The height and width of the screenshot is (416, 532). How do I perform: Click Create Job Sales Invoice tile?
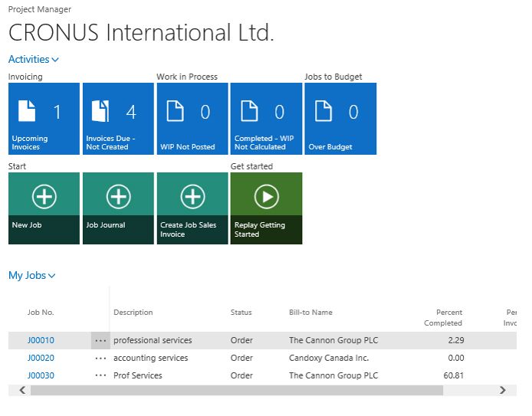pos(192,208)
